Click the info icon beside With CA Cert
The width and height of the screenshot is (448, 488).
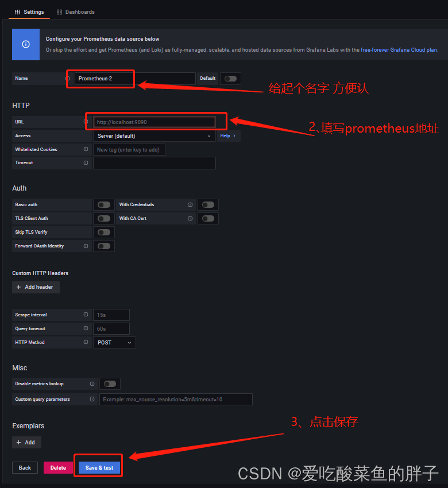click(190, 219)
